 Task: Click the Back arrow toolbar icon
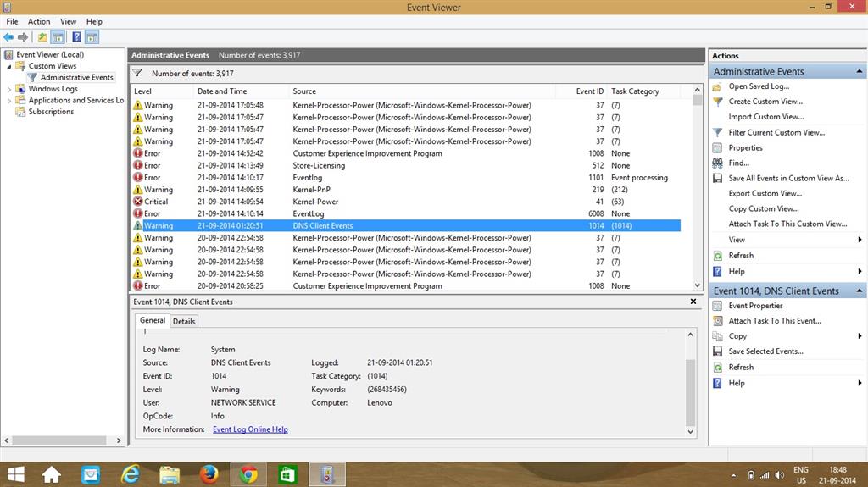[x=8, y=37]
